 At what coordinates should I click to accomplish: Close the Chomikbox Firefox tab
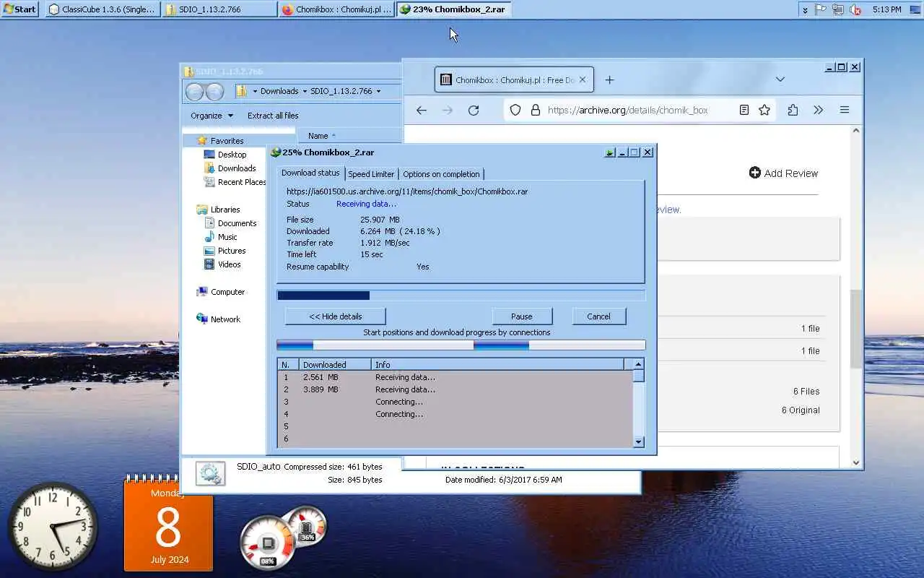pyautogui.click(x=583, y=80)
